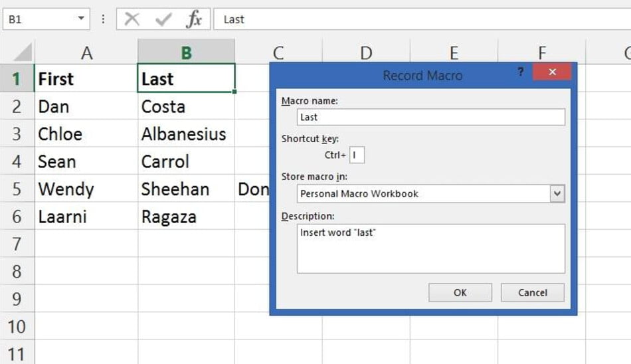This screenshot has width=631, height=364.
Task: Select column C header
Action: point(278,52)
